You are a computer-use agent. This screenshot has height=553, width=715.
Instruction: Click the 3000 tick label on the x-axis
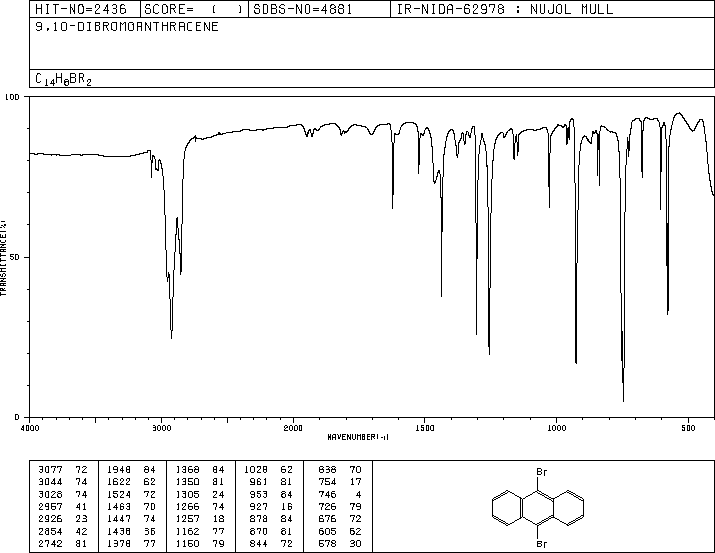pos(161,428)
